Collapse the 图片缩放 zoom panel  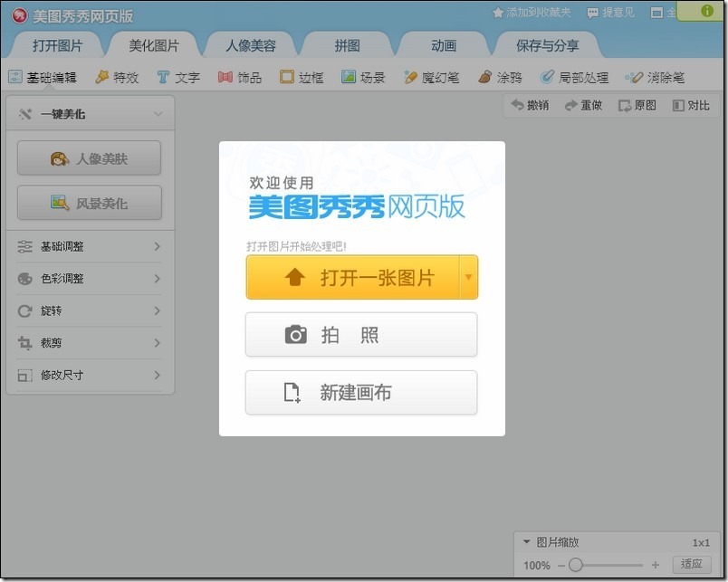click(526, 541)
